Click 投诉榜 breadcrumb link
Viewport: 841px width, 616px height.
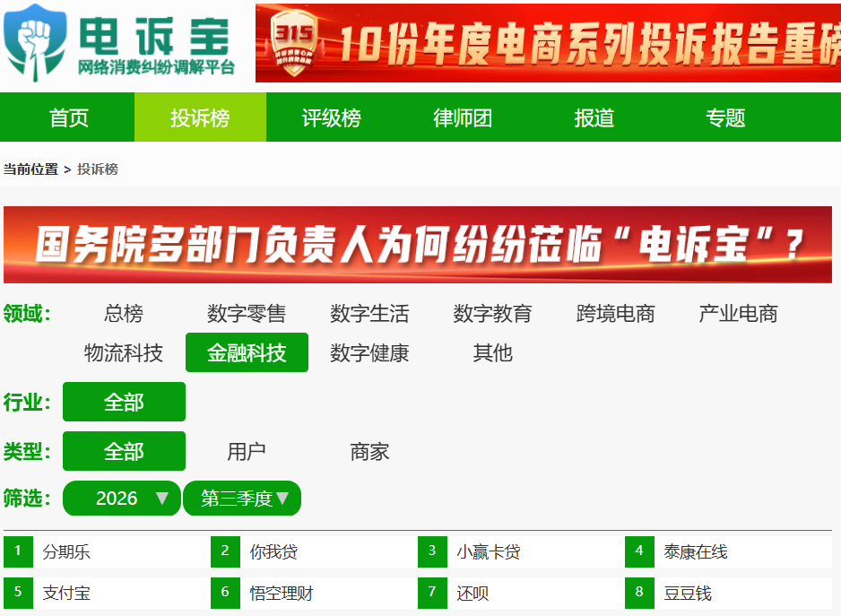[x=98, y=169]
